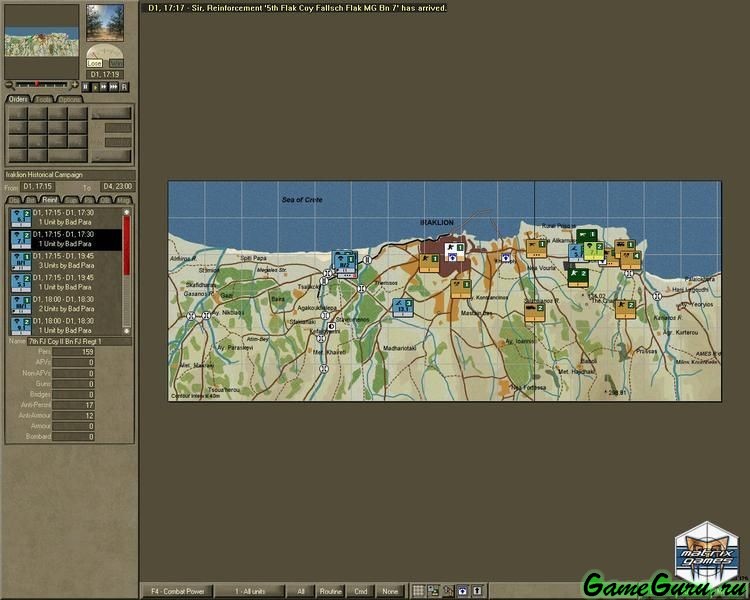Adjust the map zoom slider
Screen dimensions: 750x600
pyautogui.click(x=42, y=85)
